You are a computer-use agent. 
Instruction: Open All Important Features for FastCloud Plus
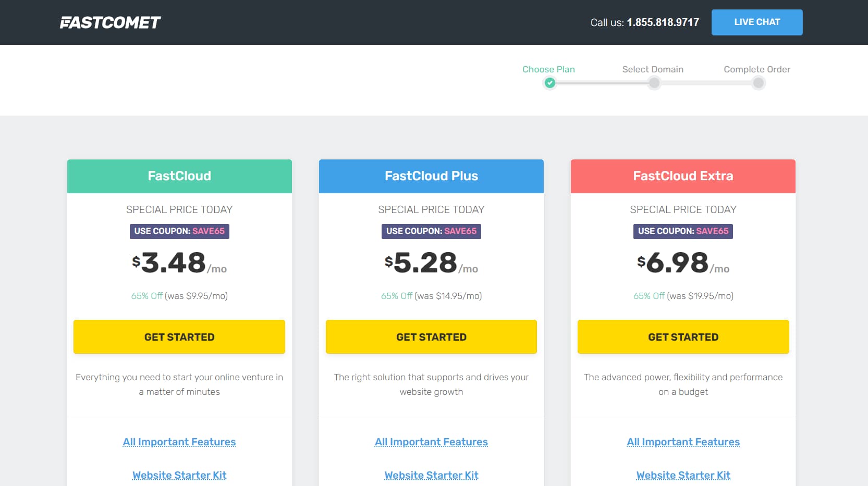point(431,442)
